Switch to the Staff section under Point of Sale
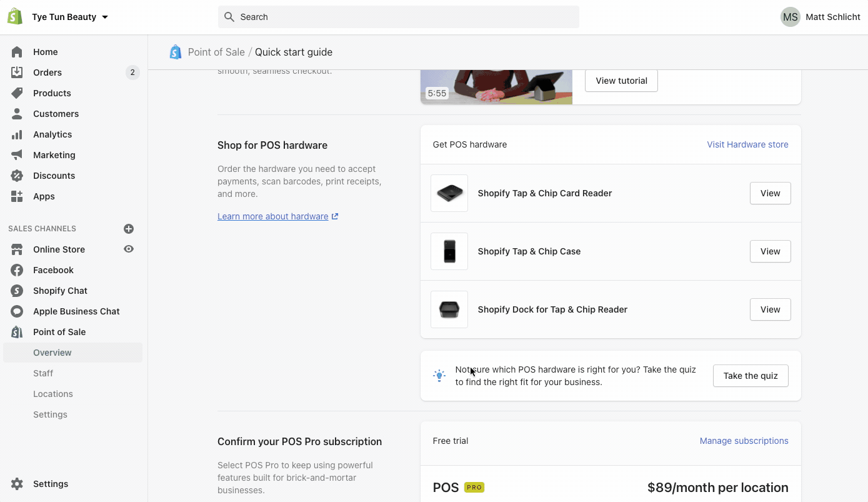The height and width of the screenshot is (502, 868). (43, 373)
